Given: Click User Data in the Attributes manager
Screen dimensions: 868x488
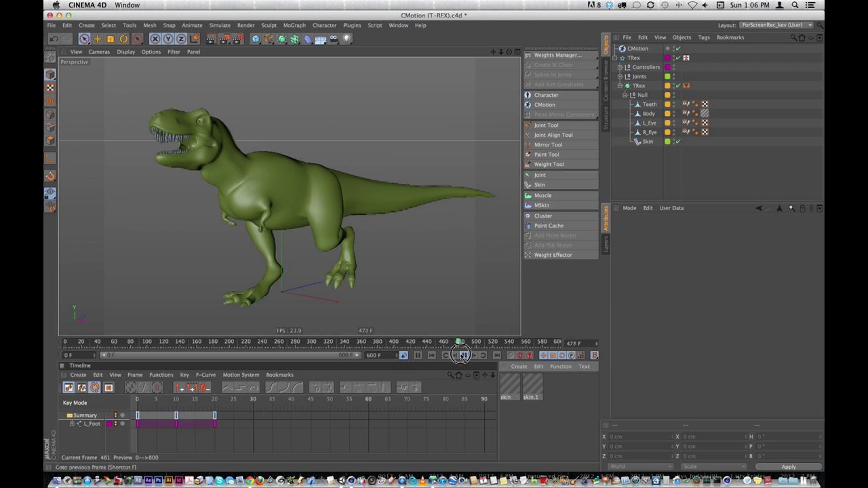Looking at the screenshot, I should (x=672, y=208).
